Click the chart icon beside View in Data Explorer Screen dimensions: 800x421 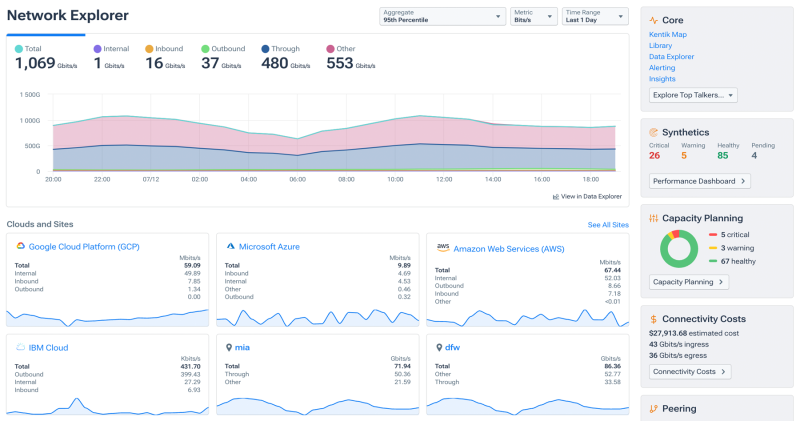tap(556, 196)
